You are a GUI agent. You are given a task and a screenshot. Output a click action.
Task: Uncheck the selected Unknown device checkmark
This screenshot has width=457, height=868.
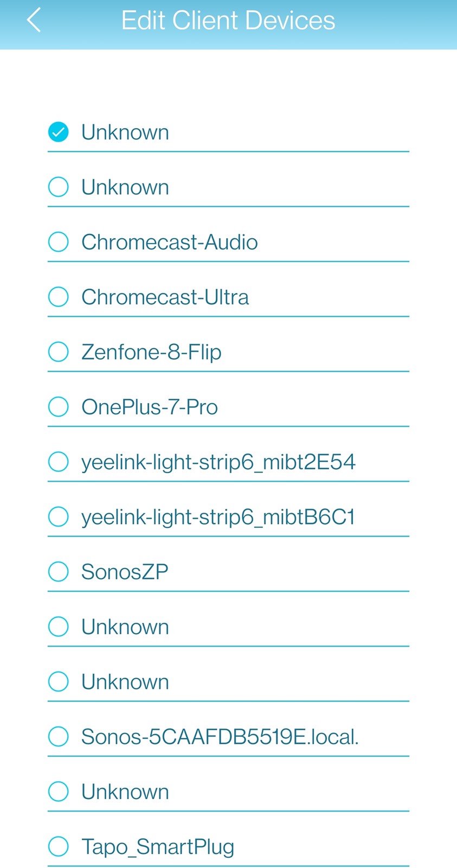(x=58, y=132)
